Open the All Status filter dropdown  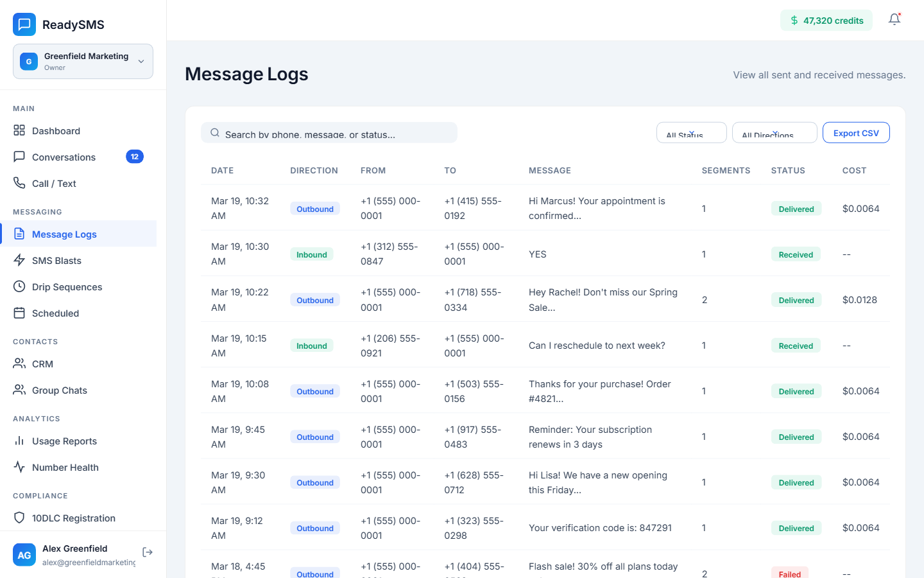692,132
